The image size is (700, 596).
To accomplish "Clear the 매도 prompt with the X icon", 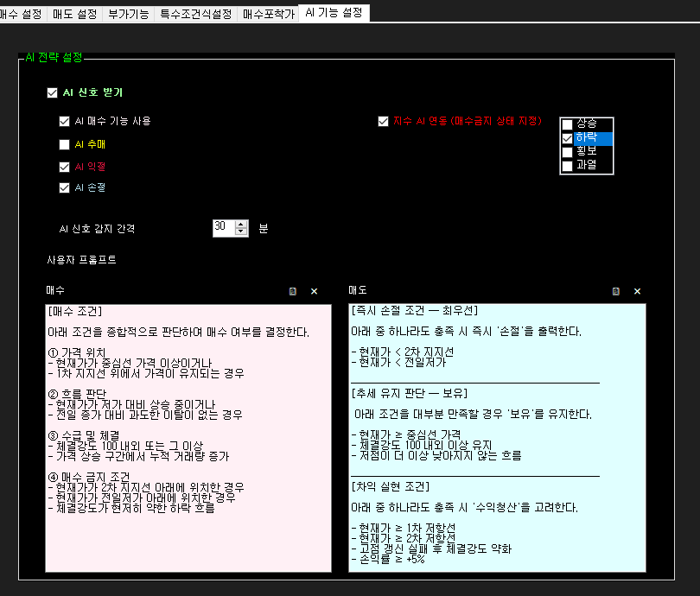I will point(637,292).
